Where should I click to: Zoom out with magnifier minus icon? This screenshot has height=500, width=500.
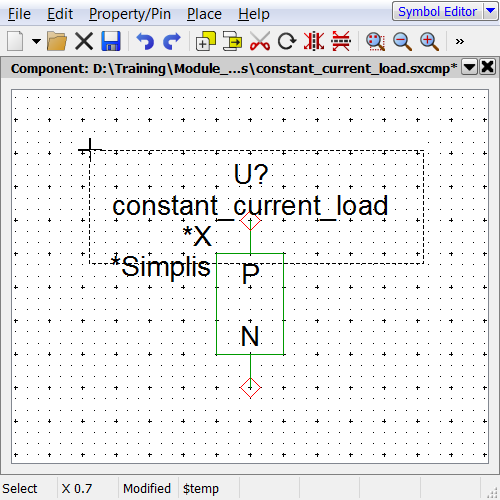tap(402, 41)
